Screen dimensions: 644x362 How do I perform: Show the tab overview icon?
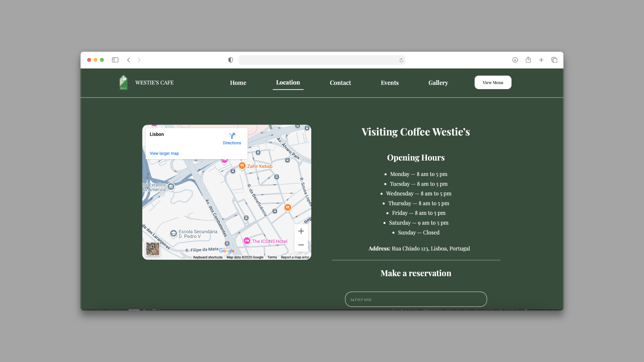tap(554, 60)
